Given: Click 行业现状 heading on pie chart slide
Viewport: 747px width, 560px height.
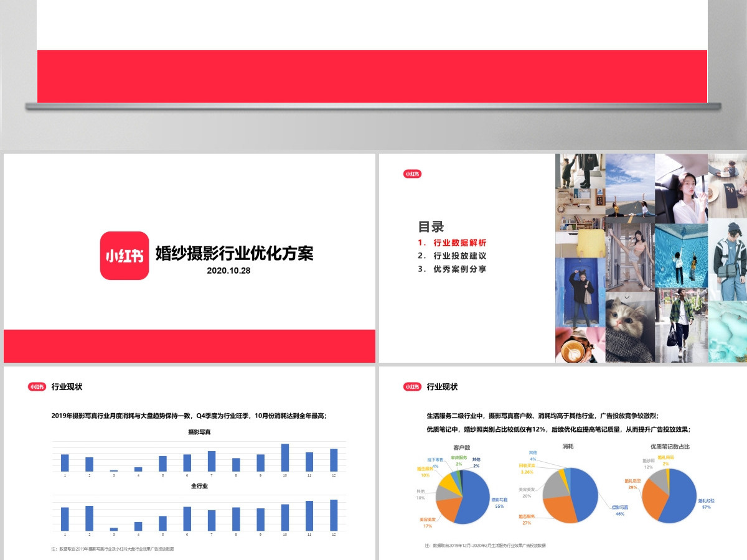Looking at the screenshot, I should [442, 386].
